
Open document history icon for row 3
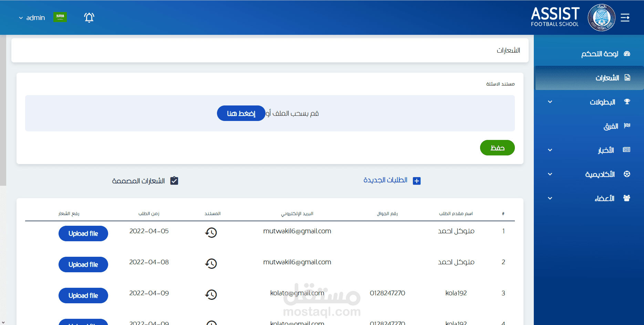pos(211,295)
